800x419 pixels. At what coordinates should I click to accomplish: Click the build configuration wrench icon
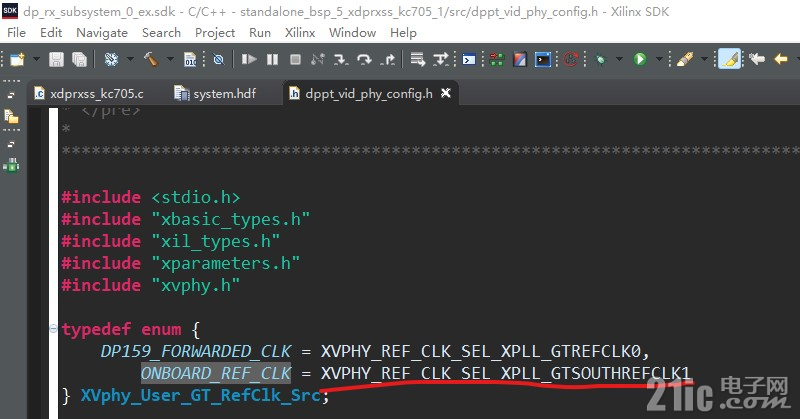[111, 60]
